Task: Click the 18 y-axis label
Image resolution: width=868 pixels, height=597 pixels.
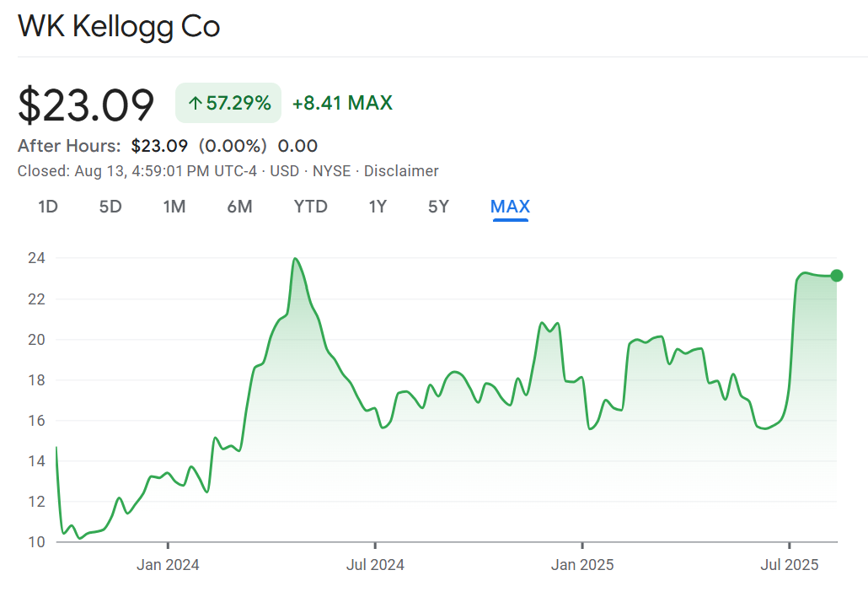Action: pyautogui.click(x=36, y=380)
